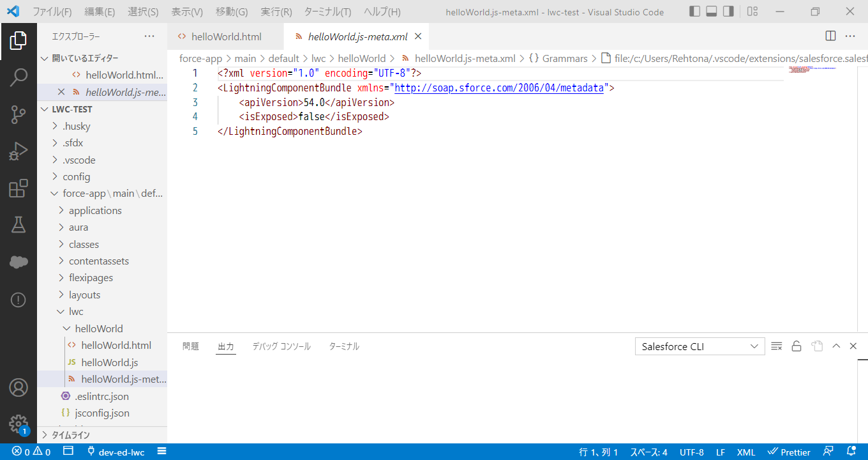The width and height of the screenshot is (868, 460).
Task: Close the bottom panel
Action: [x=853, y=346]
